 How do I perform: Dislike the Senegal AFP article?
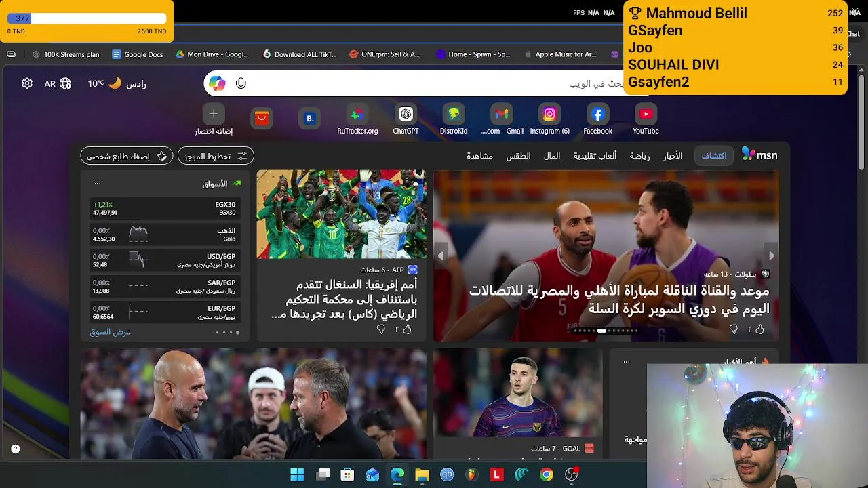pyautogui.click(x=380, y=329)
